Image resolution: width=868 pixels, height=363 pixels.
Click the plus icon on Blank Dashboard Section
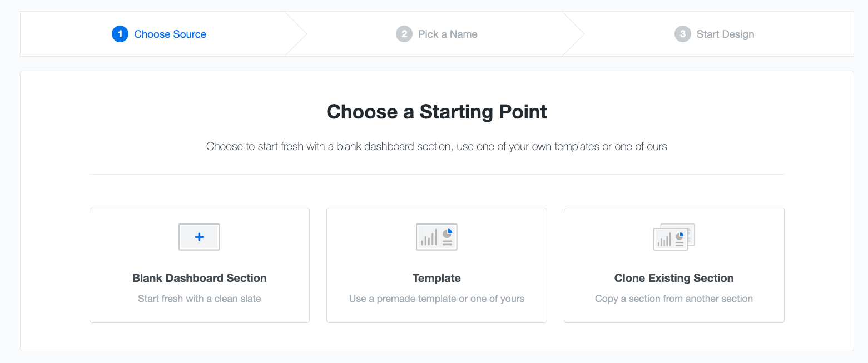[199, 237]
